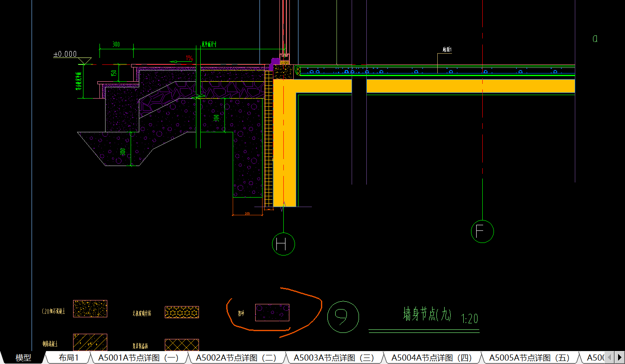Select the C20细石混凝土 legend hatch swatch
625x364 pixels.
90,309
